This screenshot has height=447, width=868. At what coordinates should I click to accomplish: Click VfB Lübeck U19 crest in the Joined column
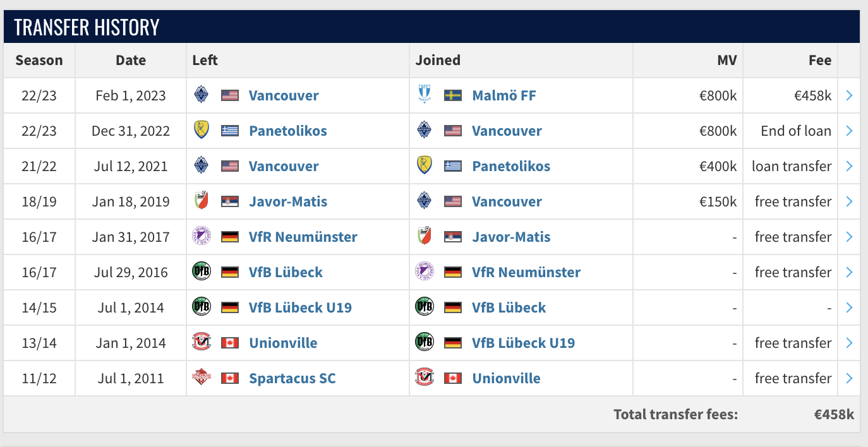click(425, 343)
